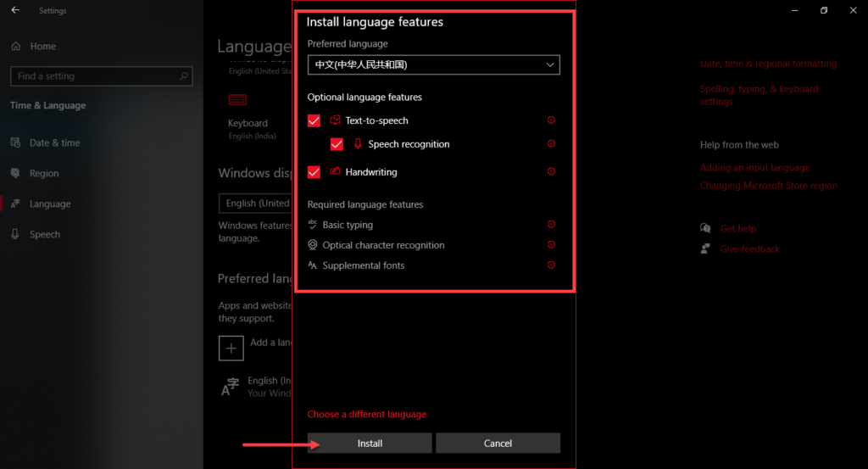Minimize the Settings window
The image size is (868, 469).
click(x=795, y=10)
